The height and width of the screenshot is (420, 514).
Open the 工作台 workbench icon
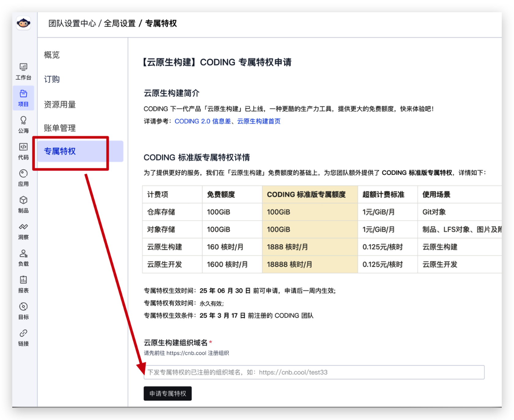23,71
